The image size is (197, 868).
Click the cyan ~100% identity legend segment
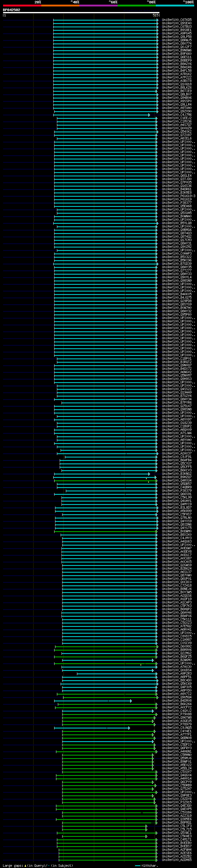175,6
